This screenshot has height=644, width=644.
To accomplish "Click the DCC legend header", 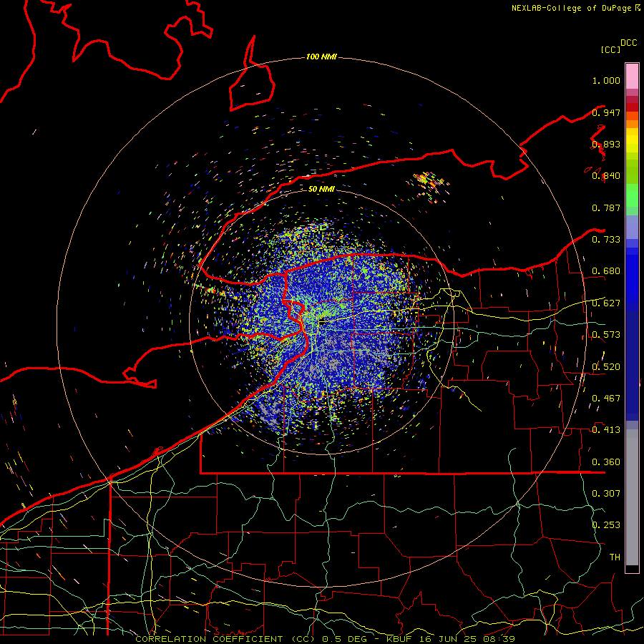I will [628, 43].
